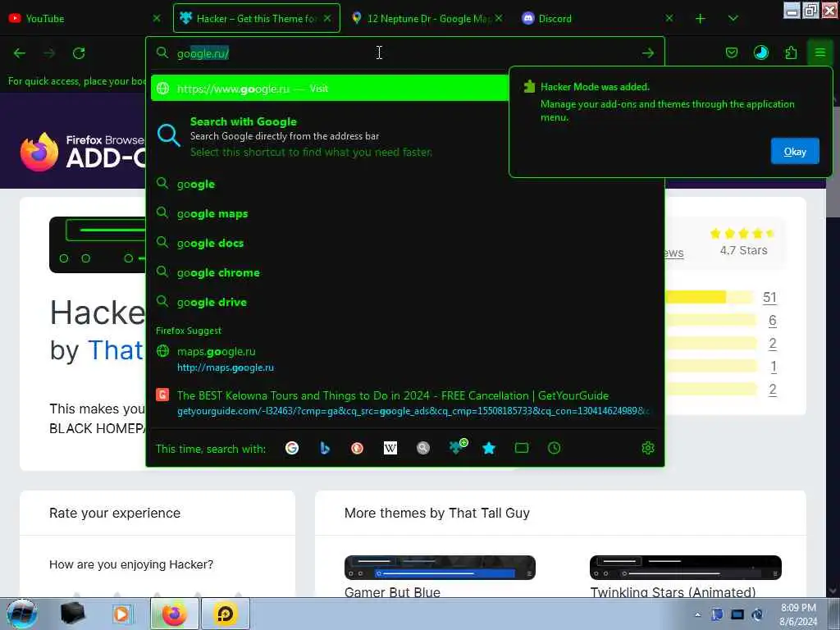Show hidden system tray icons
The height and width of the screenshot is (630, 840).
(697, 614)
